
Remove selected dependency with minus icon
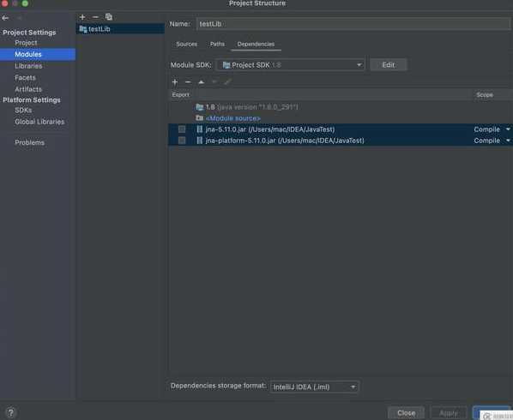click(x=188, y=82)
